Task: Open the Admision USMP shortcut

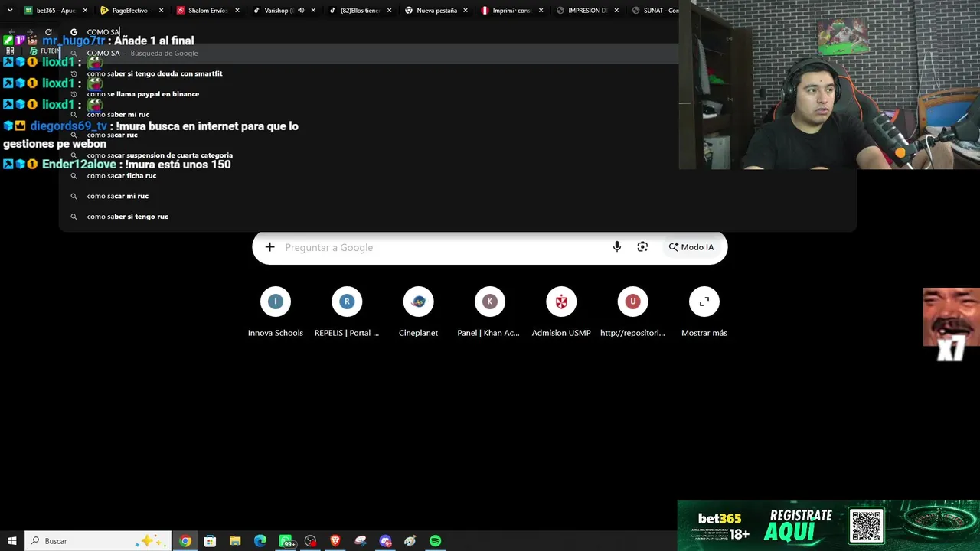Action: click(x=561, y=312)
